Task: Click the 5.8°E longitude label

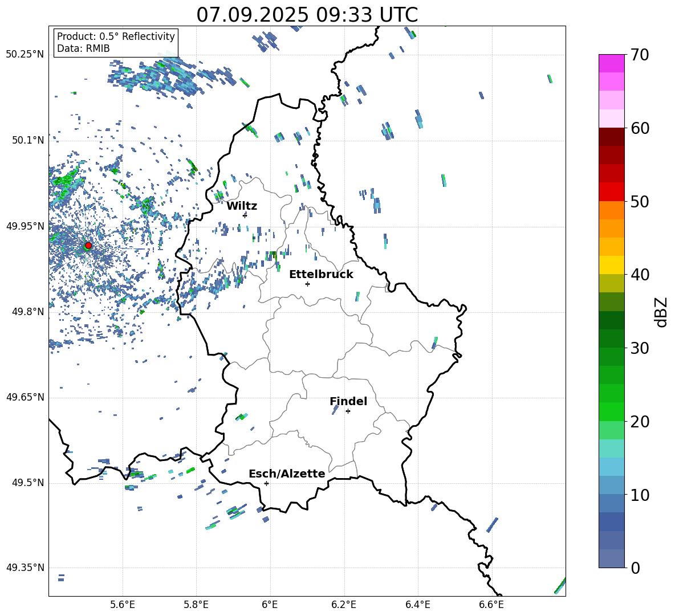Action: pos(196,605)
